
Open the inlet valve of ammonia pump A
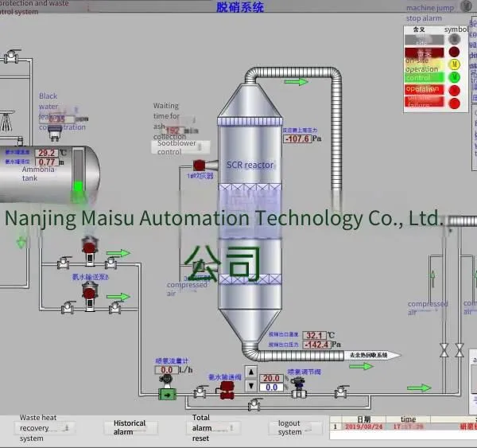pos(64,263)
